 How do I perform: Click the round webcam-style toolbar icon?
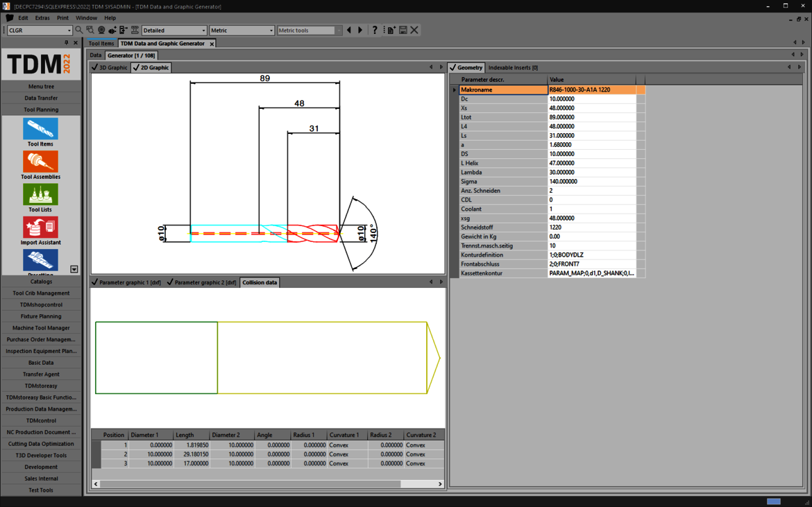pos(101,30)
